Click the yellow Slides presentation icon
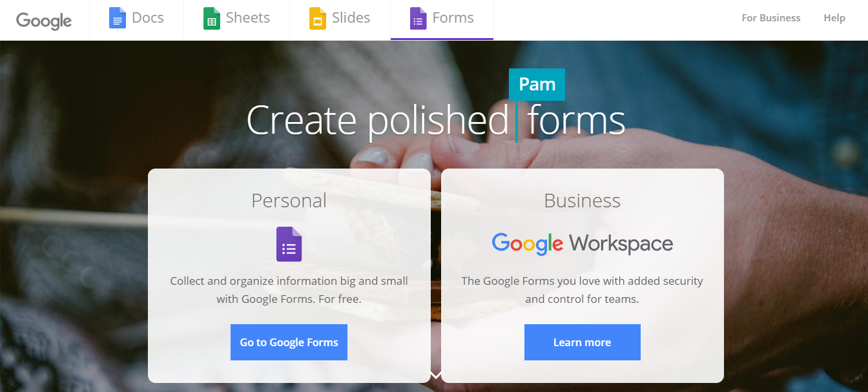Screen dimensions: 868x392 (318, 18)
